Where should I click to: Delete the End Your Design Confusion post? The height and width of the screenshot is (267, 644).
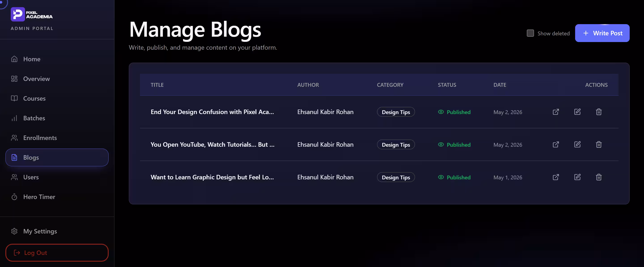(x=599, y=112)
